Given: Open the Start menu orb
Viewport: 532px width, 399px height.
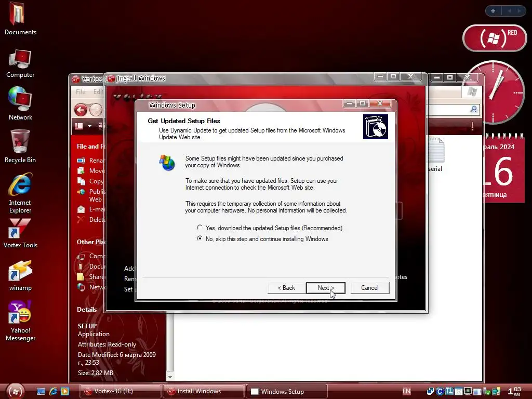Looking at the screenshot, I should [x=15, y=391].
